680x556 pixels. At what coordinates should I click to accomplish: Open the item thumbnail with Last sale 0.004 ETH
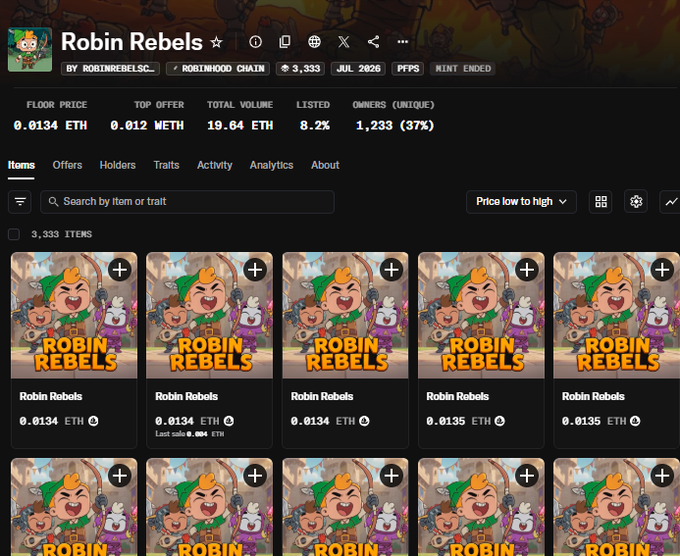[x=209, y=315]
